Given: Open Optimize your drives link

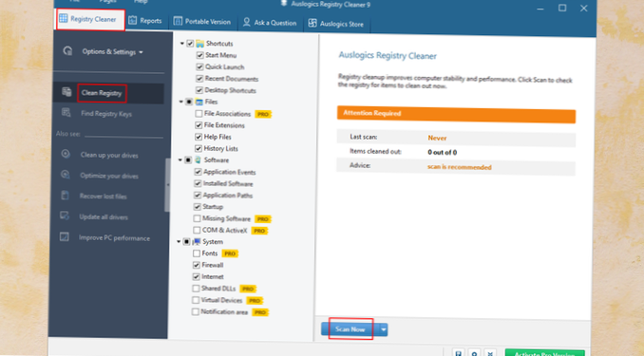Looking at the screenshot, I should [109, 176].
